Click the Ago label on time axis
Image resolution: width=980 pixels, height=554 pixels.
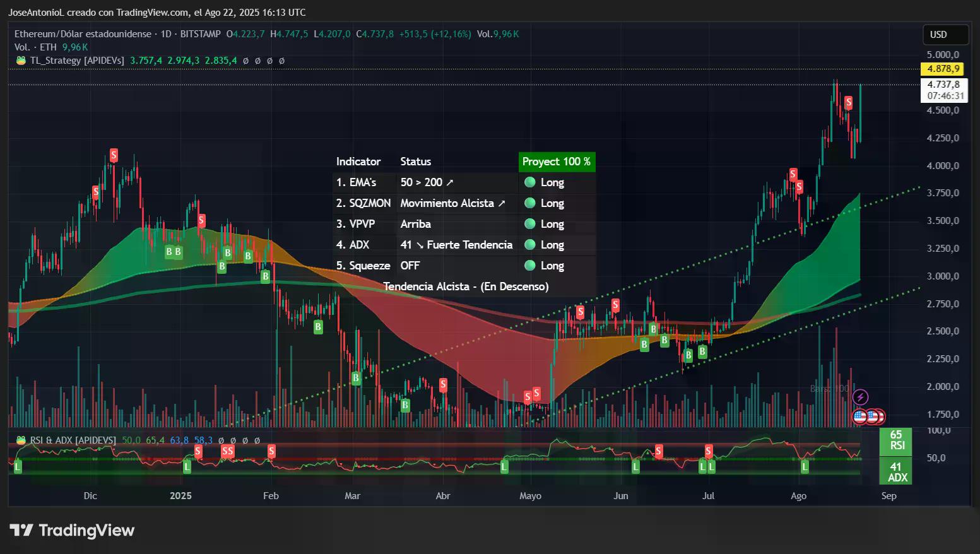point(799,496)
